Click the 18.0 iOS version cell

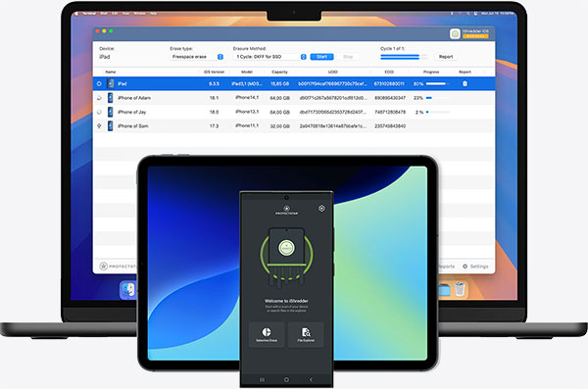214,112
